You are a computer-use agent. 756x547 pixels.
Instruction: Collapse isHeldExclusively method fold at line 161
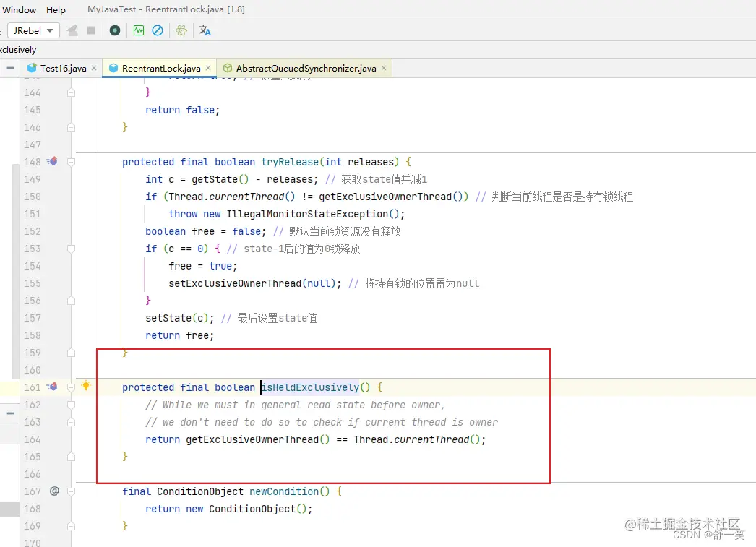pos(72,387)
